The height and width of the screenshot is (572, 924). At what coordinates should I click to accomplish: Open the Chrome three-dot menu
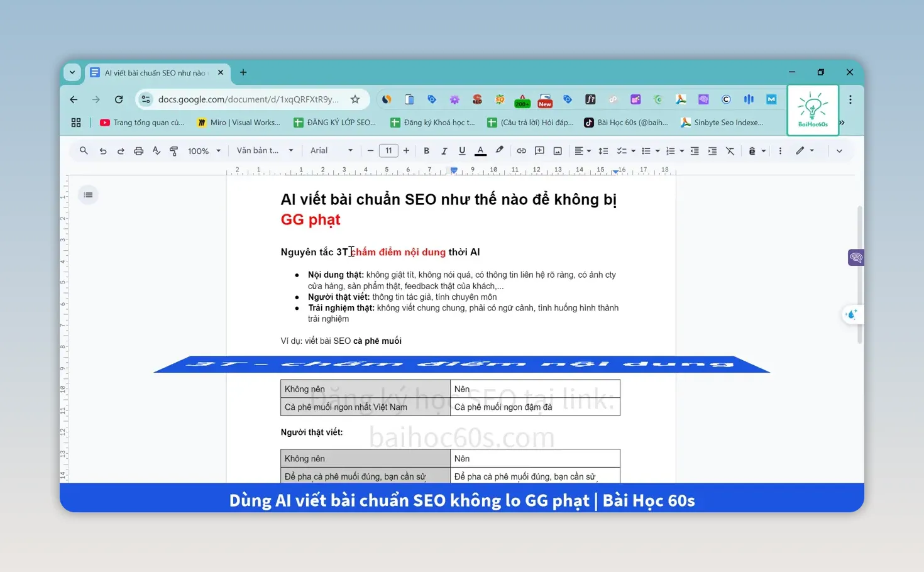coord(850,99)
